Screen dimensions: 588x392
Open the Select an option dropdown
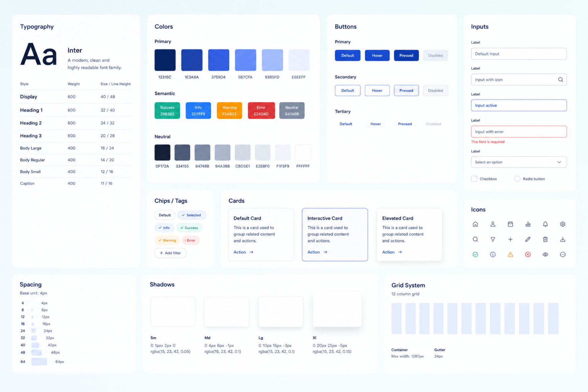[x=519, y=162]
